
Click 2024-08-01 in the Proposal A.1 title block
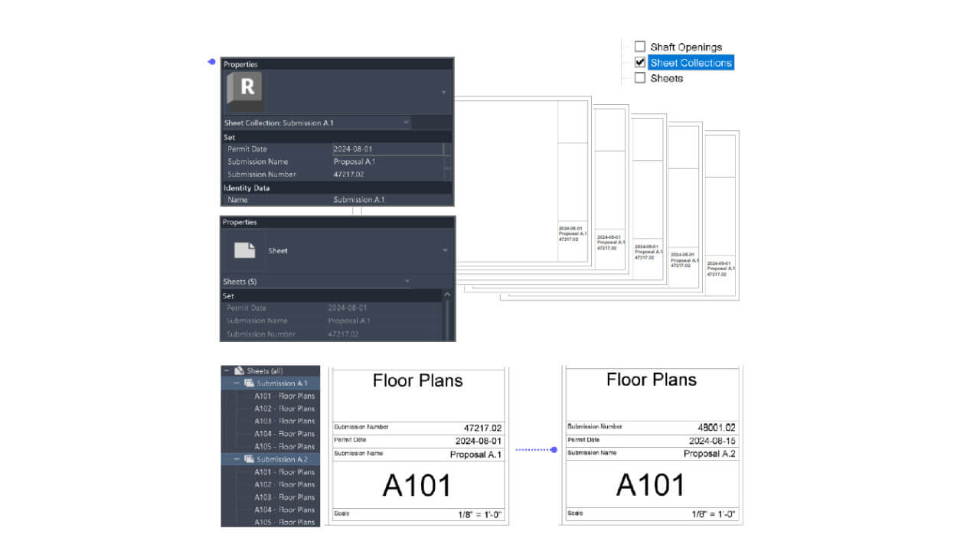[477, 441]
